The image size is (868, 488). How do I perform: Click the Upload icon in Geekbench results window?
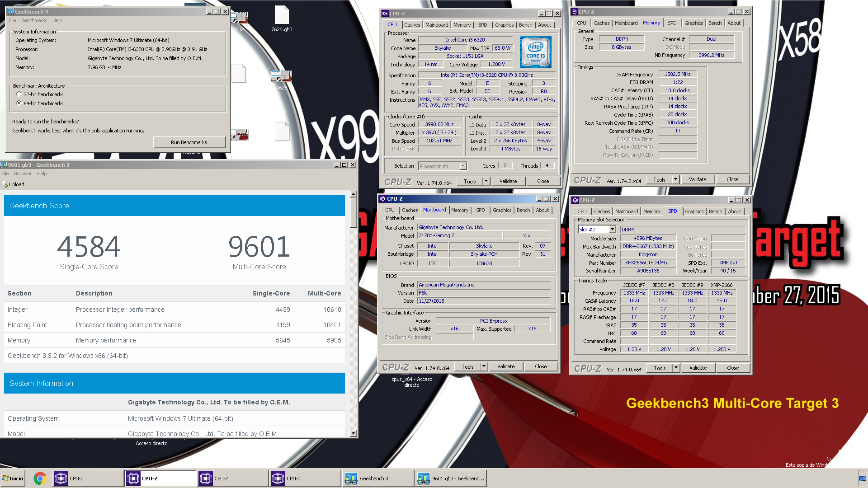[5, 184]
